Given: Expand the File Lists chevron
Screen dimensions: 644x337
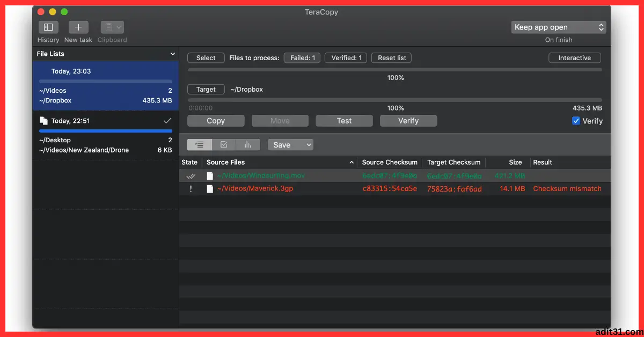Looking at the screenshot, I should pyautogui.click(x=173, y=54).
